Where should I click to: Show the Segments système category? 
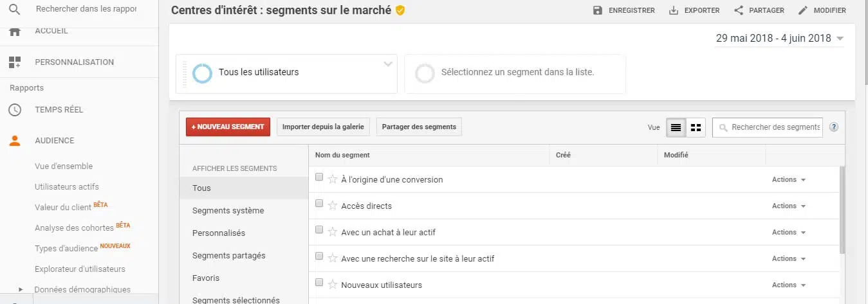(228, 211)
